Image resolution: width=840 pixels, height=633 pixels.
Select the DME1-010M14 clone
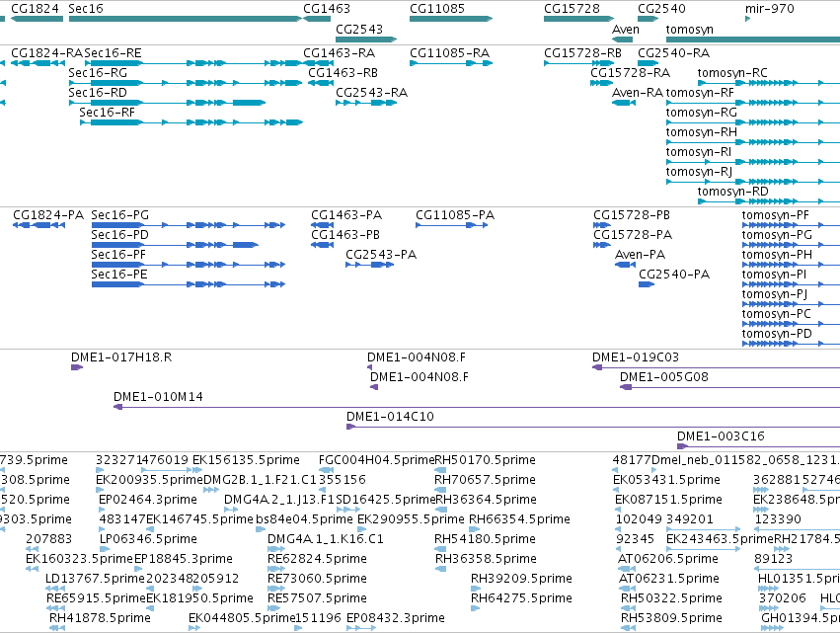(x=477, y=407)
